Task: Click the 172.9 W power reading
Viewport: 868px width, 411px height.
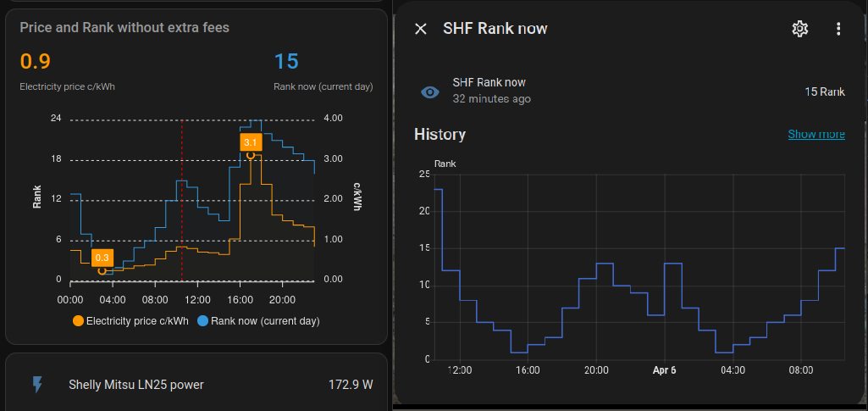Action: click(x=350, y=385)
